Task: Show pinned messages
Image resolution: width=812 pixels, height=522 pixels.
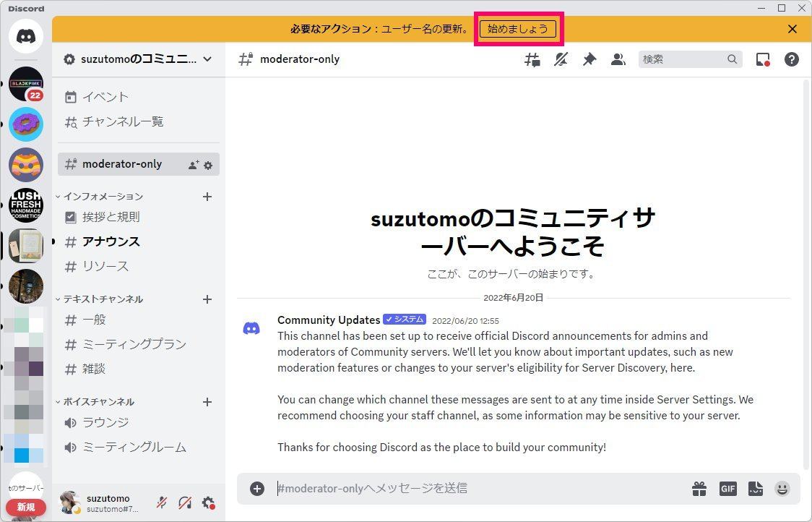Action: 589,59
